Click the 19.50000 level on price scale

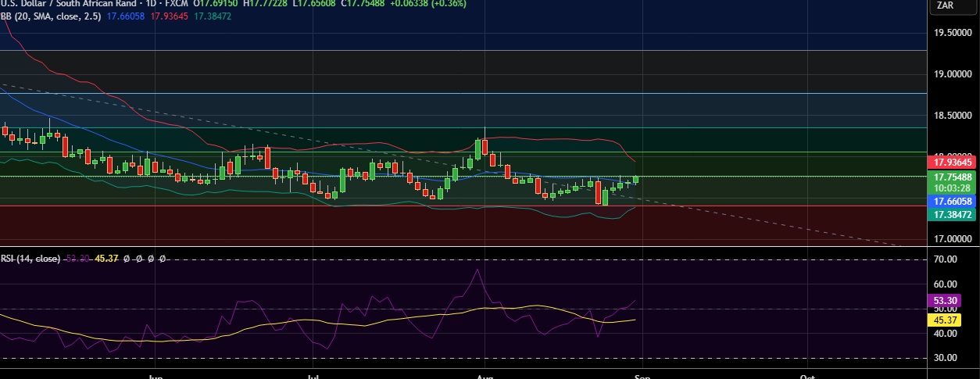(951, 33)
